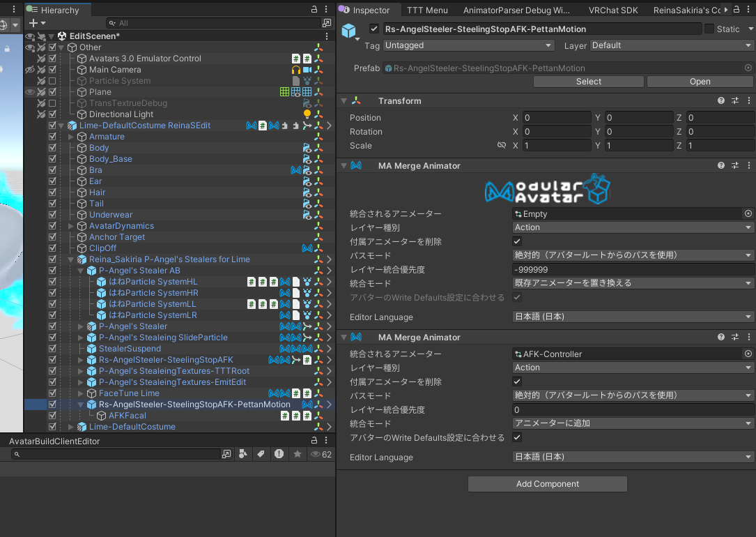Viewport: 756px width, 537px height.
Task: Open prefab arrow for StealerSuspend row
Action: pos(330,348)
